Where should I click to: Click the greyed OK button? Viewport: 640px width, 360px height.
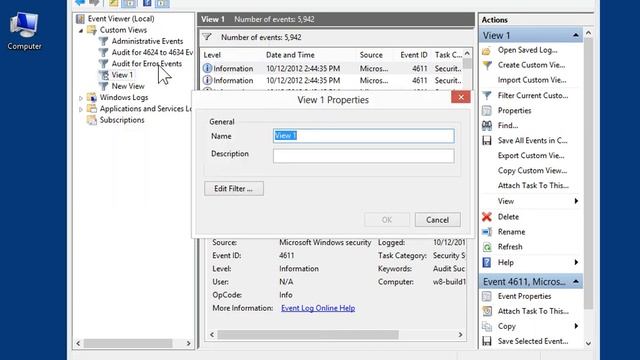387,220
